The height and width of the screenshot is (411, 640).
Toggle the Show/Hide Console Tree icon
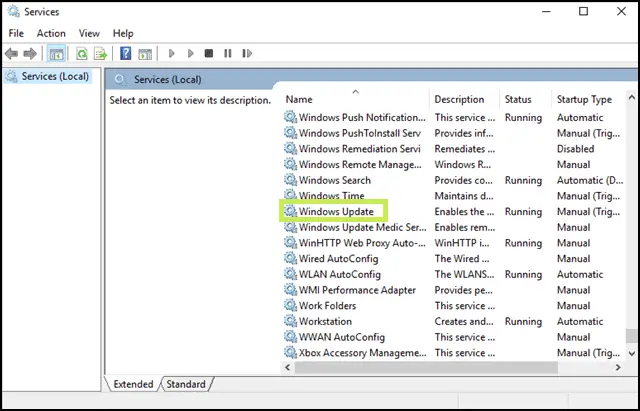tap(56, 53)
